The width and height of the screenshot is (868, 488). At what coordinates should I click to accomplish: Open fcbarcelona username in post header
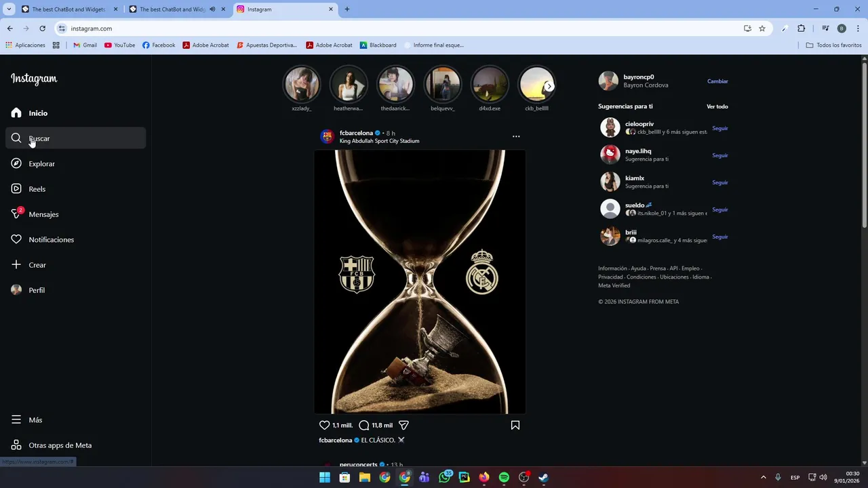point(357,133)
